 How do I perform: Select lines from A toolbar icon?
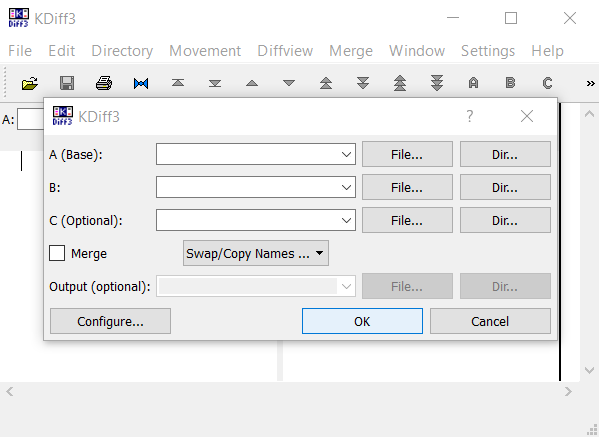(x=473, y=83)
